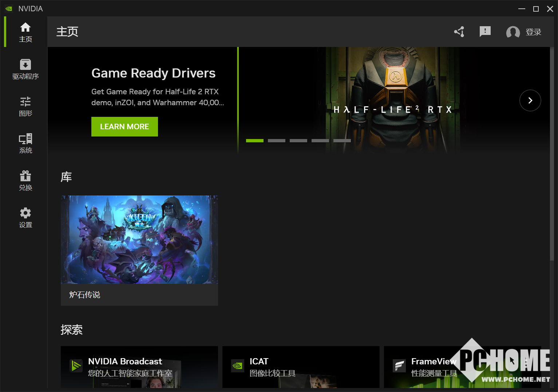
Task: Open the FrameView performance tool card
Action: tap(463, 367)
